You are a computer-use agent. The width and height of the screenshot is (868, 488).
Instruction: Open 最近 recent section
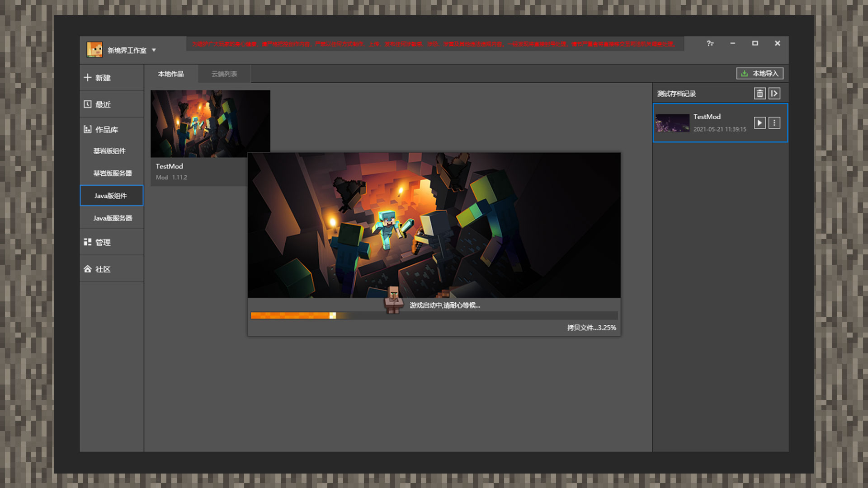(112, 104)
